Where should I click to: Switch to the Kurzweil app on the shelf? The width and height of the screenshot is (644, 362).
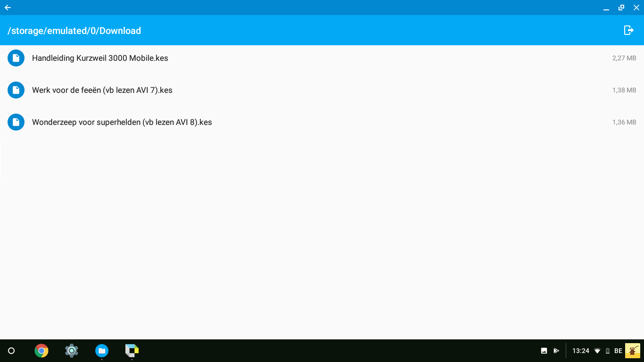tap(132, 351)
